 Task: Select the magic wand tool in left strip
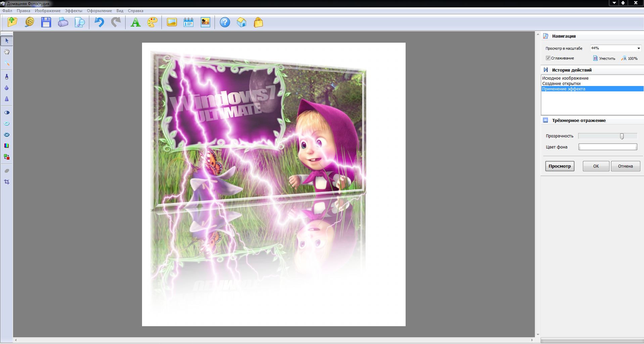(7, 63)
